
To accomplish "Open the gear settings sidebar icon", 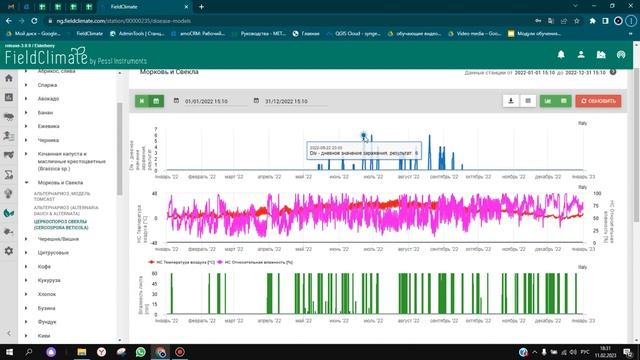I will coord(9,251).
